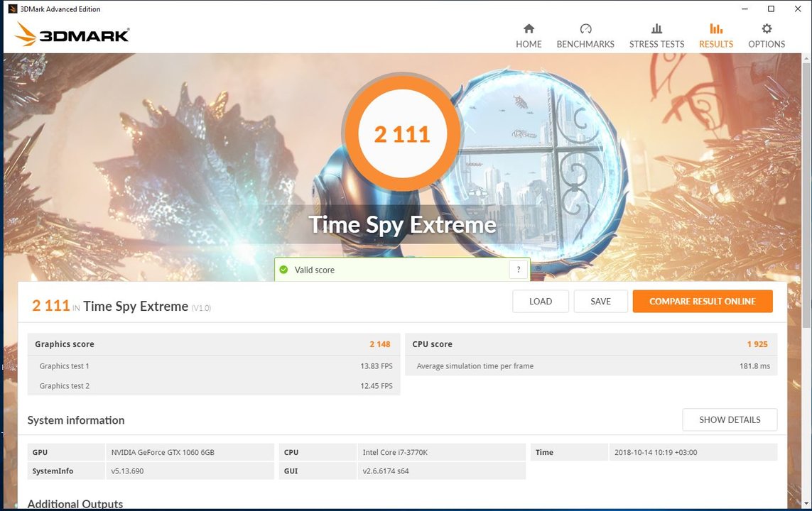
Task: Click the 3DMark logo in header
Action: tap(72, 34)
